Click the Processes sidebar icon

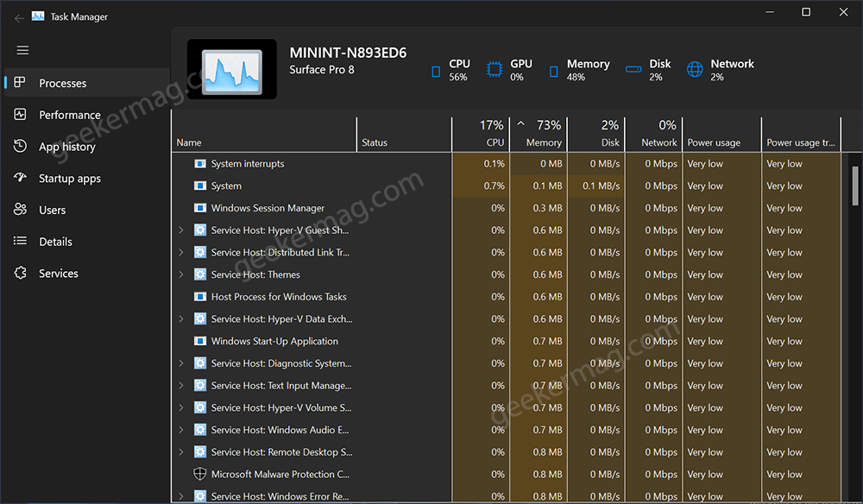[x=20, y=83]
